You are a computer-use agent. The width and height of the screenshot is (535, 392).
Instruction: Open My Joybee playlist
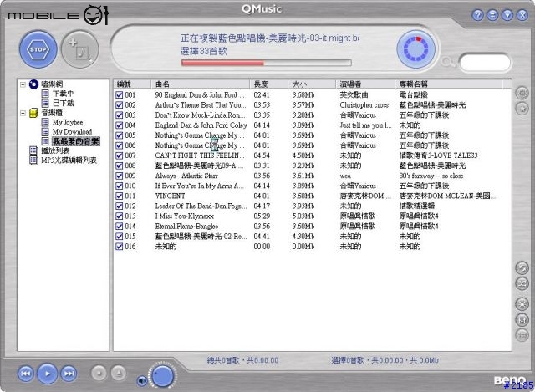[x=68, y=122]
